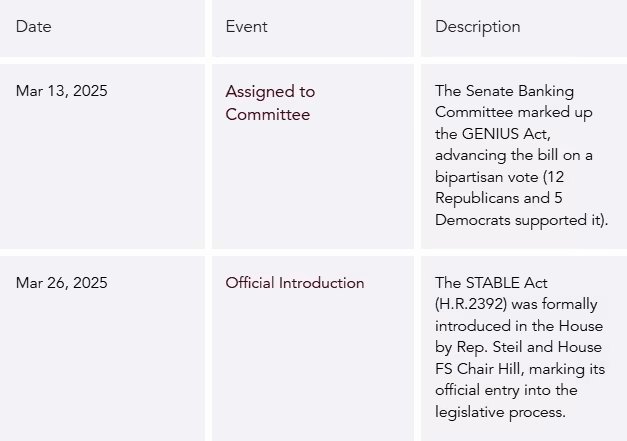This screenshot has height=441, width=627.
Task: Click the Senate Banking Committee description text
Action: coord(521,156)
